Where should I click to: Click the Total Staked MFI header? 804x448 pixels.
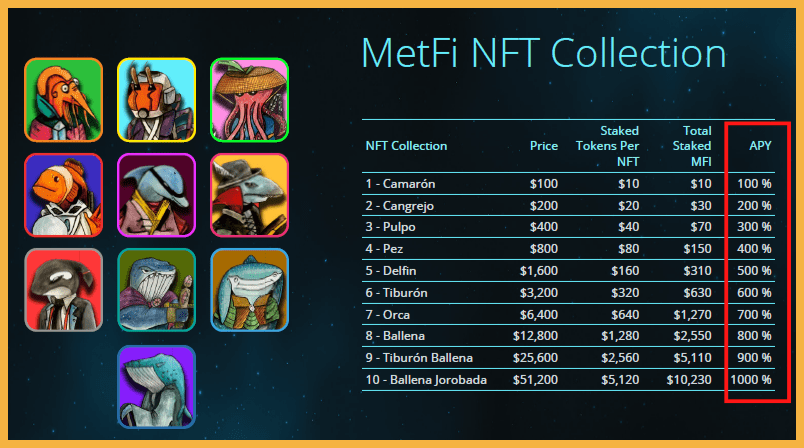(692, 146)
